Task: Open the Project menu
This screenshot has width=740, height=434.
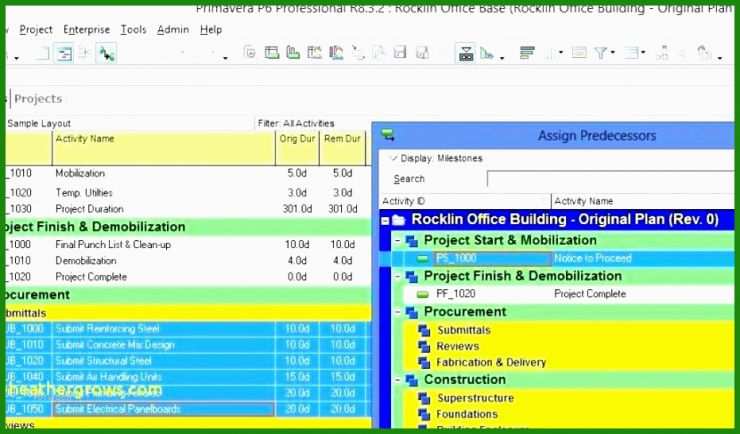Action: click(x=36, y=30)
